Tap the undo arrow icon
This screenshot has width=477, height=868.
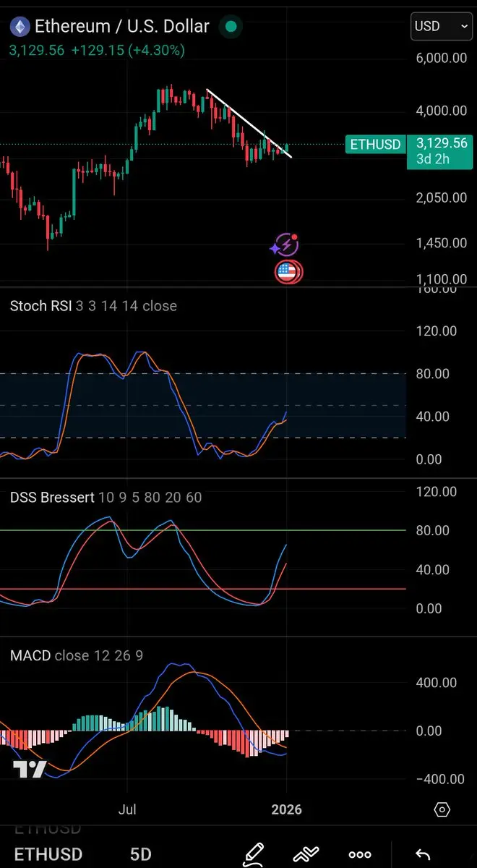[x=423, y=855]
